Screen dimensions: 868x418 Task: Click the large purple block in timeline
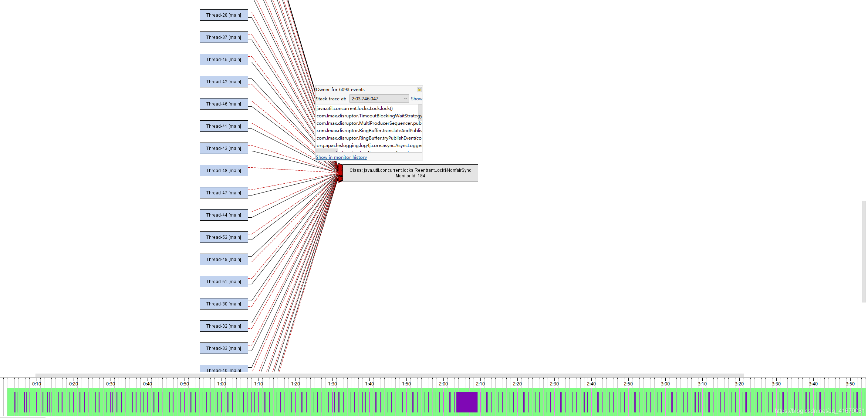point(467,402)
